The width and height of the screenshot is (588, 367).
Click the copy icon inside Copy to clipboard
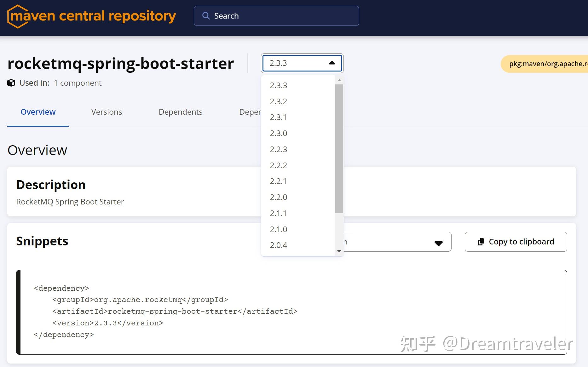click(481, 242)
